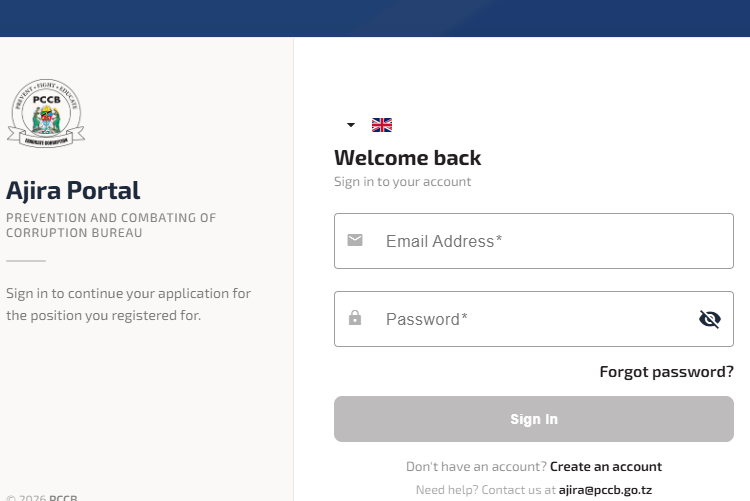Viewport: 750px width, 501px height.
Task: Click the "Don't have an account?" text
Action: [x=476, y=467]
